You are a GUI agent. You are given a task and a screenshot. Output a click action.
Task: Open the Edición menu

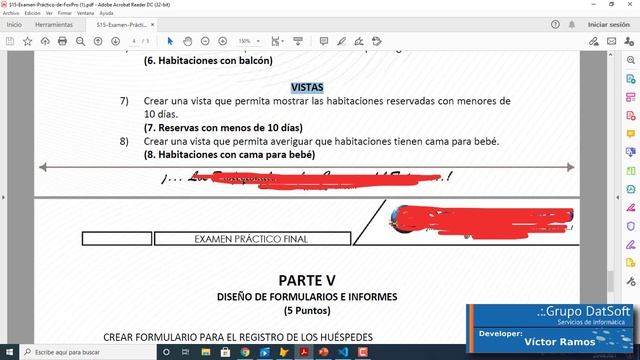pyautogui.click(x=32, y=13)
